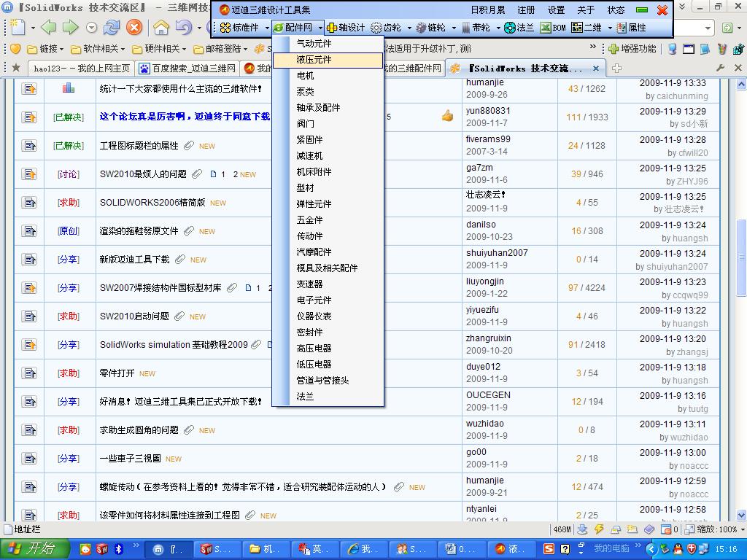This screenshot has height=560, width=747.
Task: Switch to the hao123 tab
Action: (x=82, y=69)
